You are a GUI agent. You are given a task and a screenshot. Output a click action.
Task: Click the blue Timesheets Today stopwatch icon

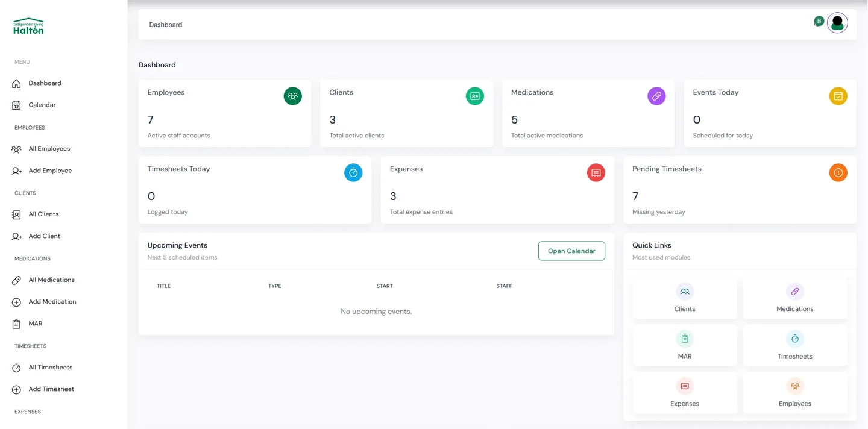pos(353,172)
